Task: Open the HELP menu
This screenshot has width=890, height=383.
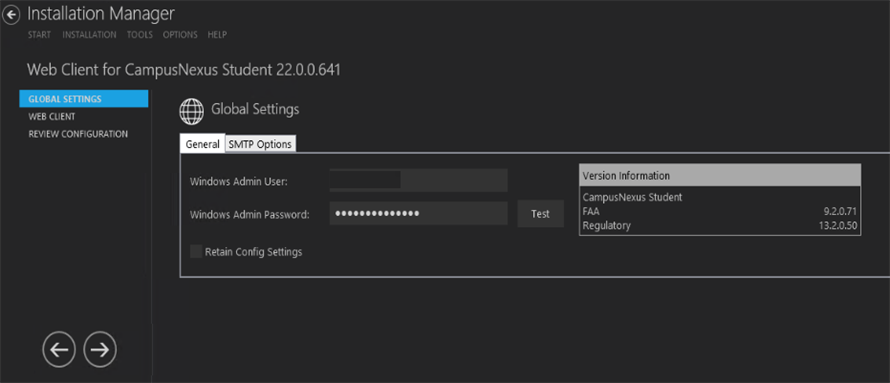Action: click(217, 35)
